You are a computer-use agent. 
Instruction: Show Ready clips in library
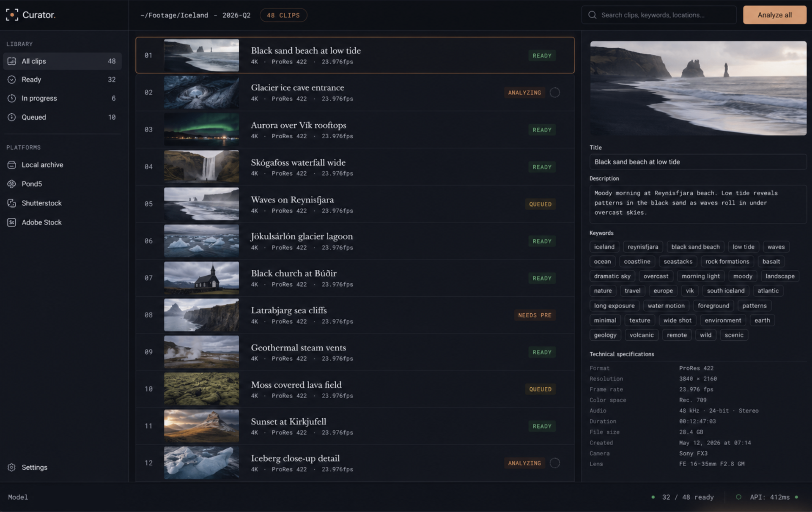(63, 79)
